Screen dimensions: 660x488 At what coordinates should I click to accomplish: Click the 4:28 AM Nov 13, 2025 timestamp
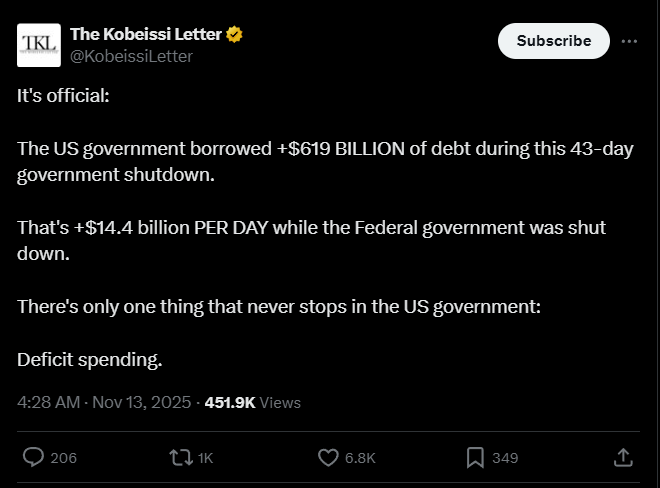104,403
